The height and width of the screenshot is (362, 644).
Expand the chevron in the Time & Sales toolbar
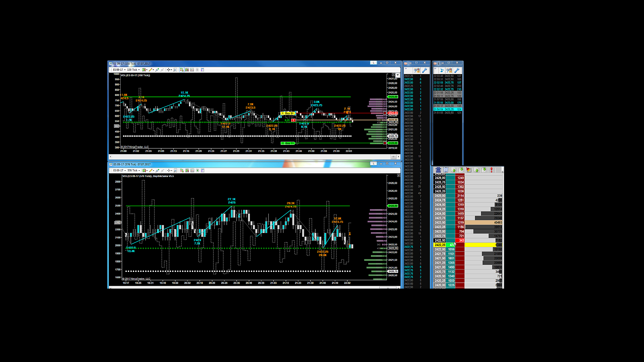[x=435, y=69]
